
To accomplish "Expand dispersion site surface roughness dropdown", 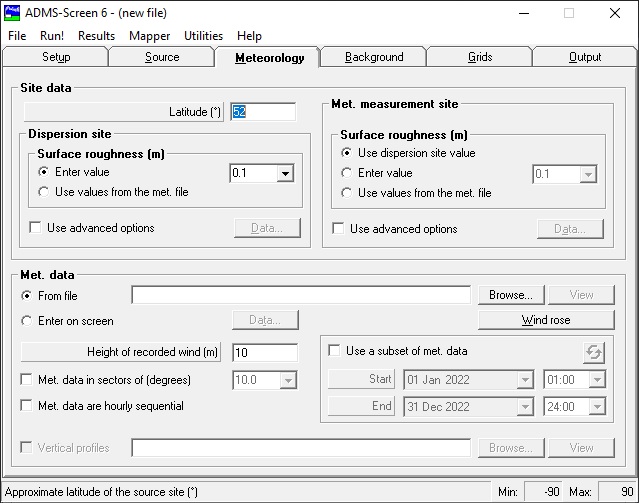I will (x=285, y=174).
